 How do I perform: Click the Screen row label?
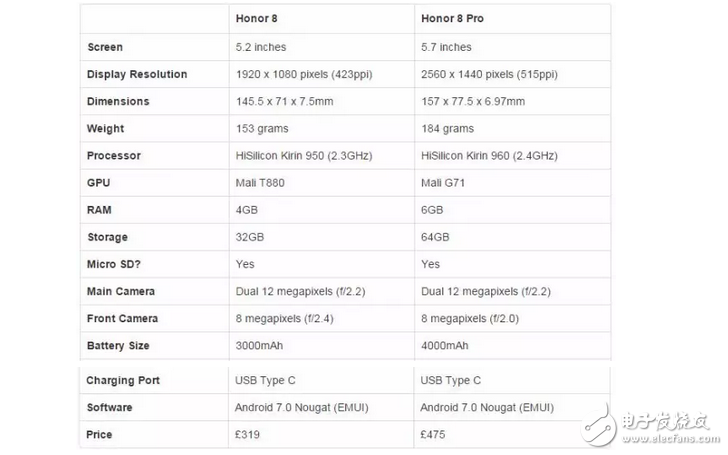105,47
